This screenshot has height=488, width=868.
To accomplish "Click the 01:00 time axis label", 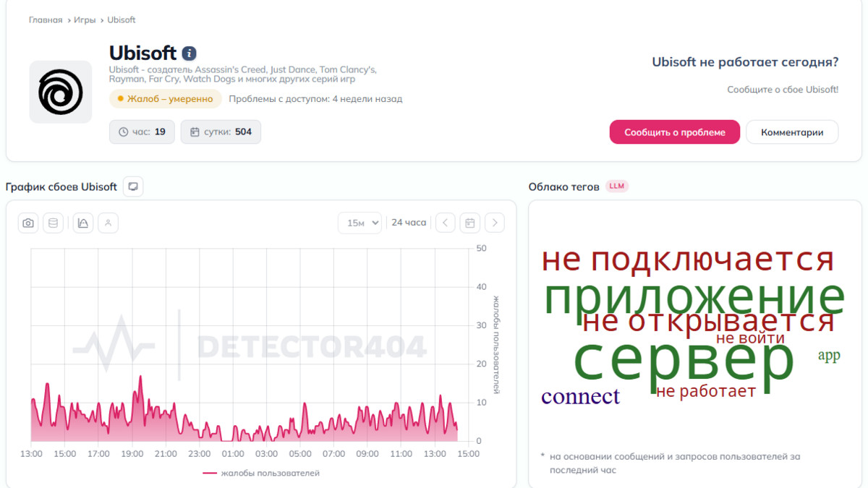I will (233, 454).
